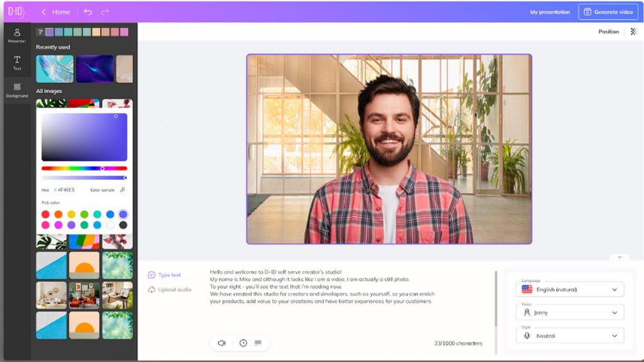The height and width of the screenshot is (362, 644).
Task: Click the undo arrow icon
Action: point(87,12)
